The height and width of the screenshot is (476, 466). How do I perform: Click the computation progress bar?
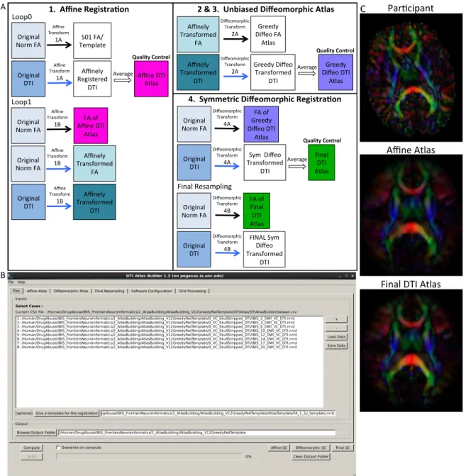pyautogui.click(x=149, y=457)
